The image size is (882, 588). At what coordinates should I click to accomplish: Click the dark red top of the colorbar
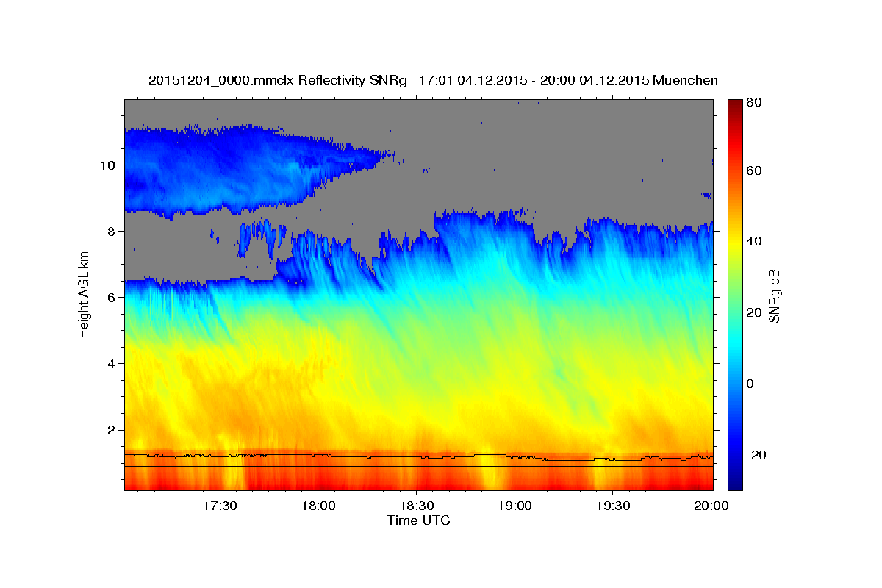coord(734,104)
